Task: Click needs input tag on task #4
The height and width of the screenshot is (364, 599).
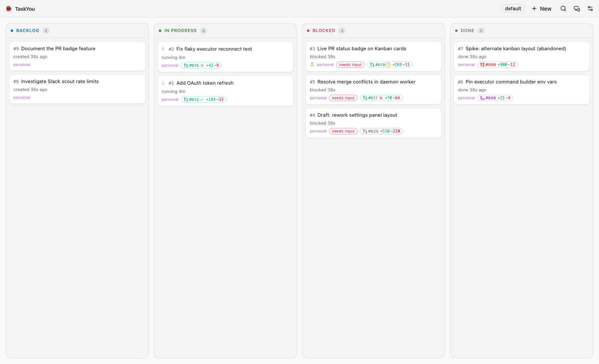Action: coord(343,131)
